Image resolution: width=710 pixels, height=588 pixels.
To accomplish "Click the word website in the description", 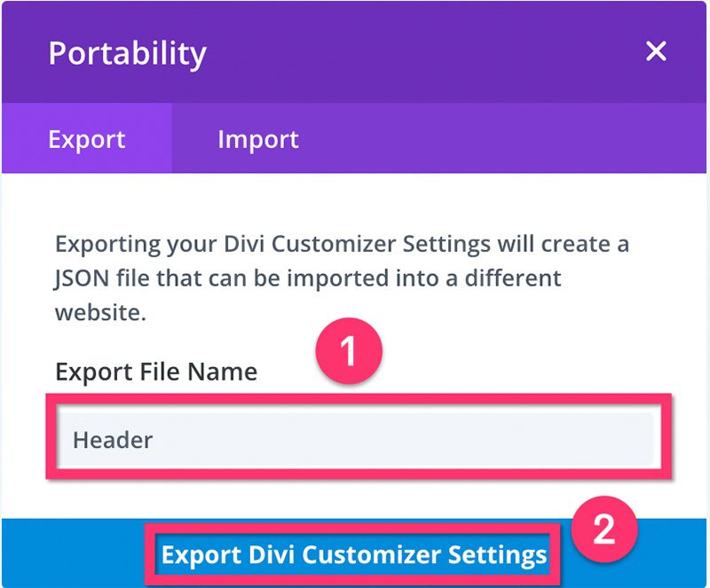I will pyautogui.click(x=99, y=312).
